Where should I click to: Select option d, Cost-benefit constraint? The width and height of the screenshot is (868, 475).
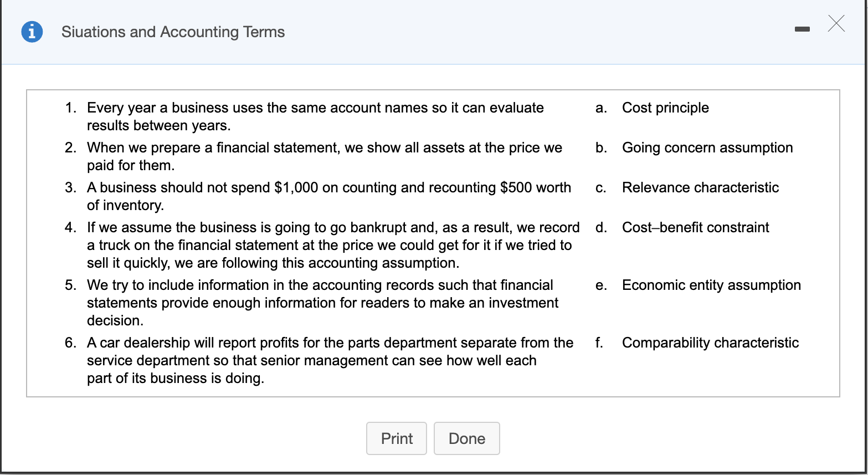(x=695, y=228)
